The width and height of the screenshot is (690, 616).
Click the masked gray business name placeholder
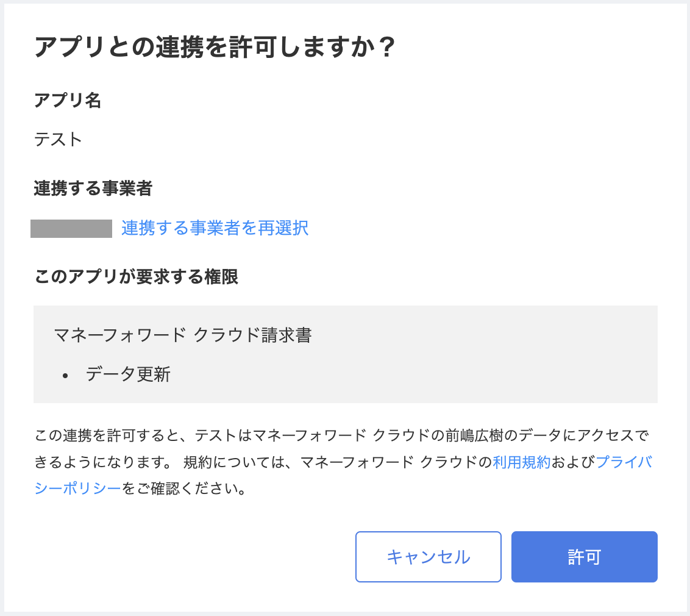tap(71, 228)
